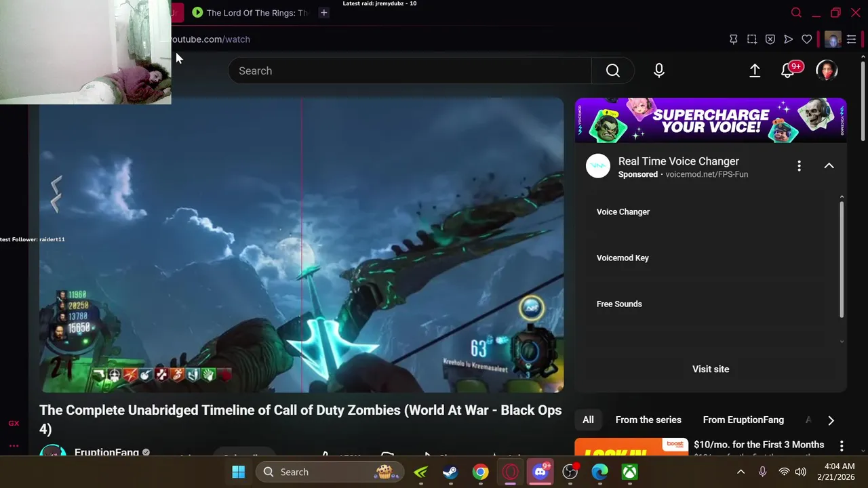Viewport: 868px width, 488px height.
Task: Open Steam from the taskbar
Action: pos(450,472)
